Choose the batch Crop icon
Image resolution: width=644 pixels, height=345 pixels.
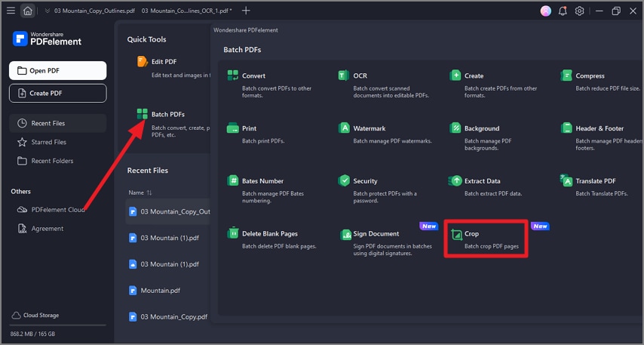pos(456,234)
